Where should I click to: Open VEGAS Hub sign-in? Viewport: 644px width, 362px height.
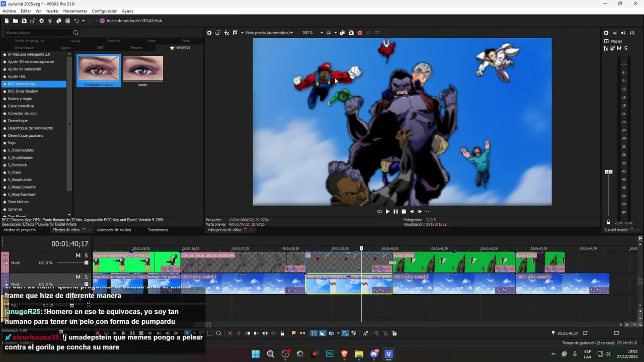pyautogui.click(x=131, y=21)
